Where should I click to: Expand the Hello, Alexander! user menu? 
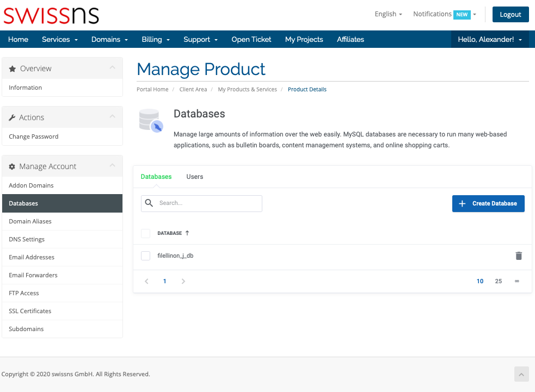[x=490, y=39]
